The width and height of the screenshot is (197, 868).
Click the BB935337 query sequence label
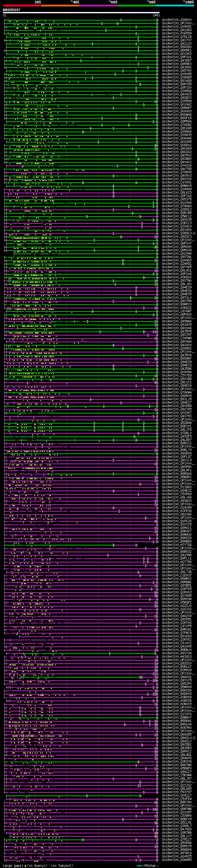coord(11,10)
